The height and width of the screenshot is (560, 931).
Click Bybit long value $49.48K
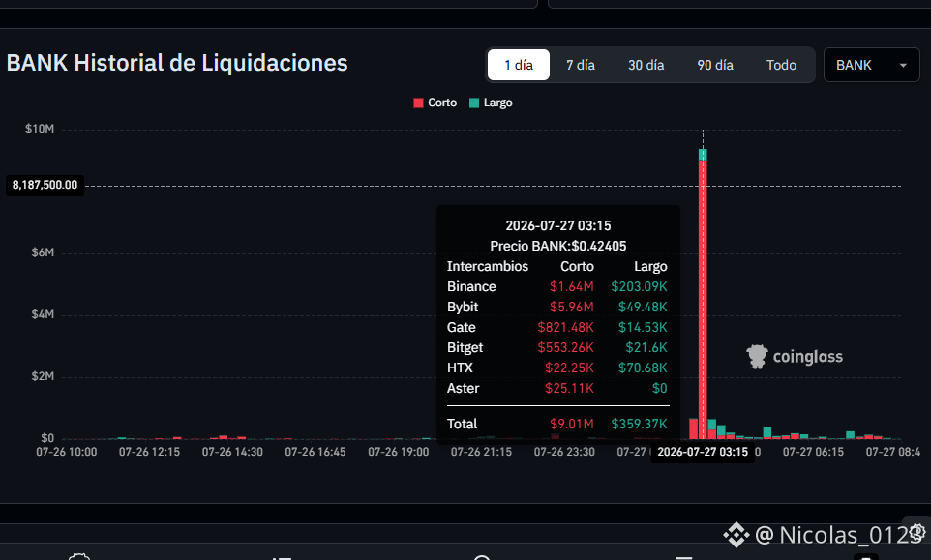point(643,307)
